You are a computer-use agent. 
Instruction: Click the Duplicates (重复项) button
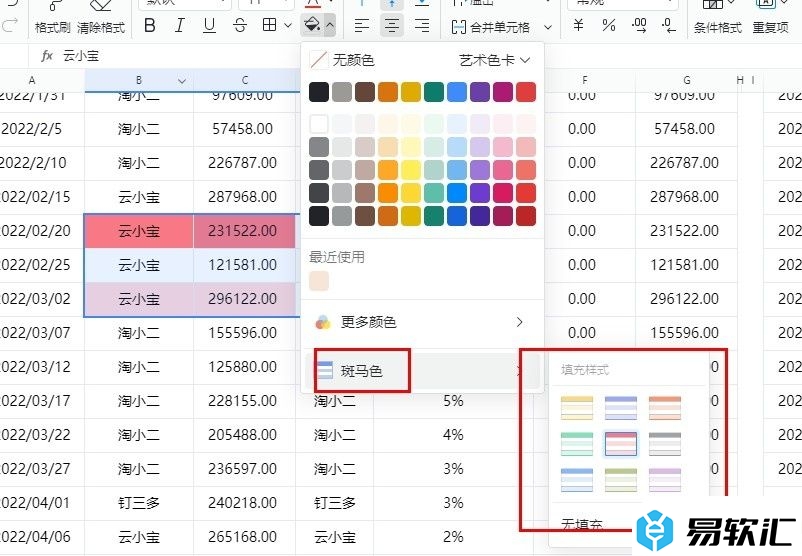pyautogui.click(x=770, y=18)
